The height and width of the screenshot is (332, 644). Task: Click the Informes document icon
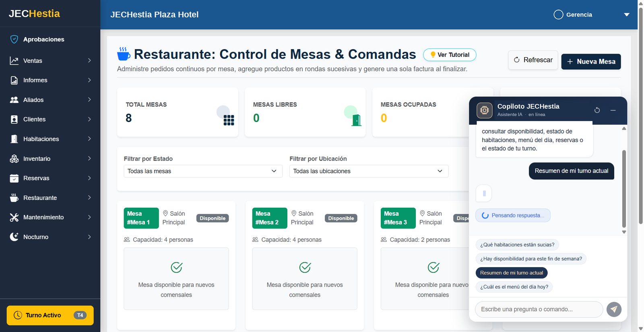[14, 80]
